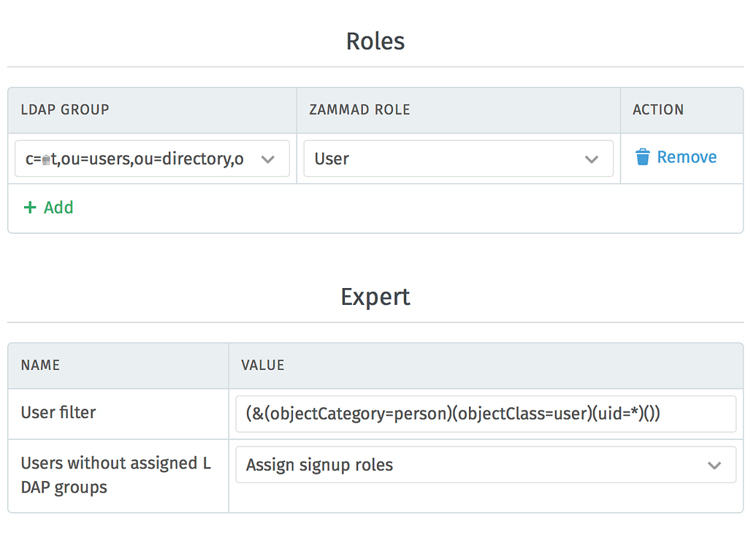Click the VALUE column header in Expert table

click(263, 365)
